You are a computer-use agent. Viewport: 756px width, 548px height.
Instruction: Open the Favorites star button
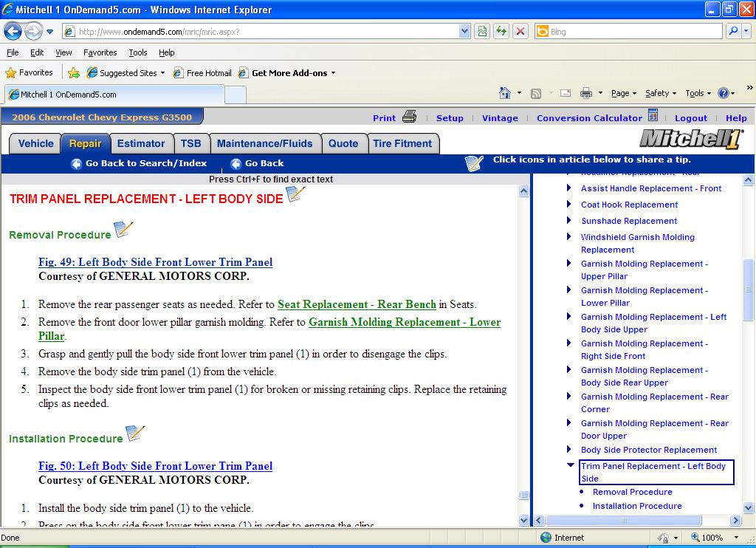(x=29, y=73)
